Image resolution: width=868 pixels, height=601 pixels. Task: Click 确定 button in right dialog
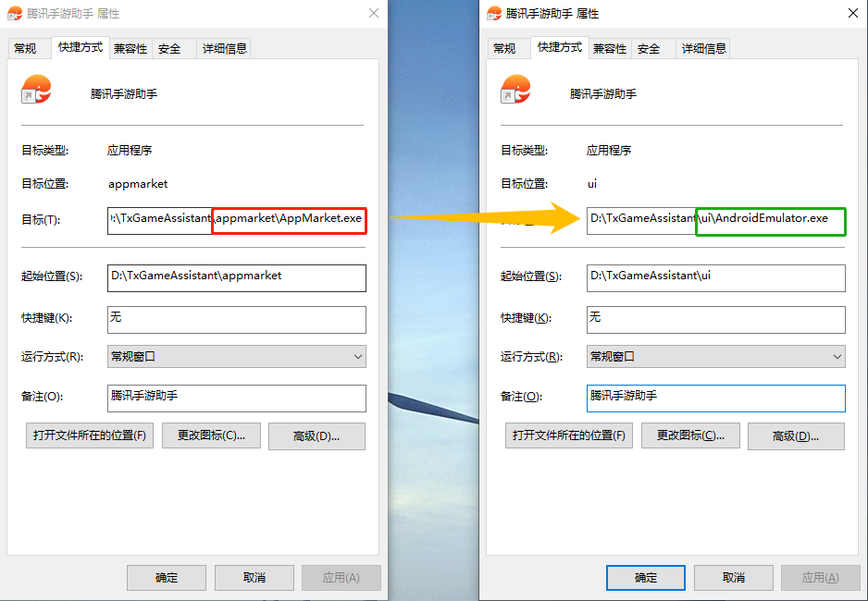[646, 578]
